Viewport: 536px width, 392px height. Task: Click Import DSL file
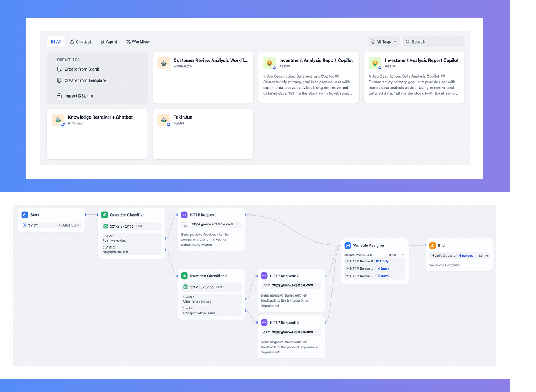pos(78,96)
